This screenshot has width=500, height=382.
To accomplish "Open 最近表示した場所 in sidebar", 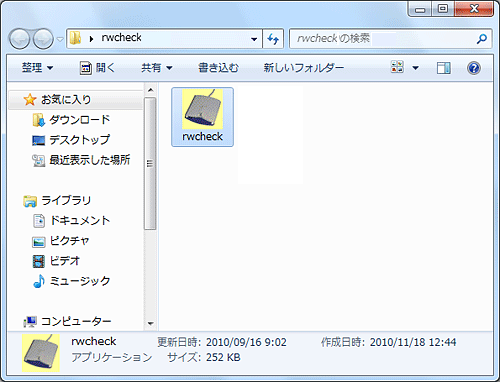I will coord(90,160).
